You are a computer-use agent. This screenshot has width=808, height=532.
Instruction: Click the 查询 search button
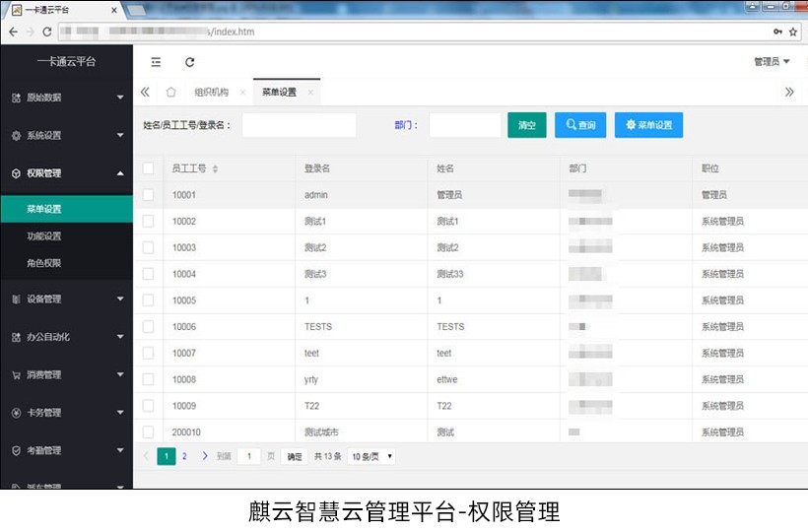tap(580, 125)
